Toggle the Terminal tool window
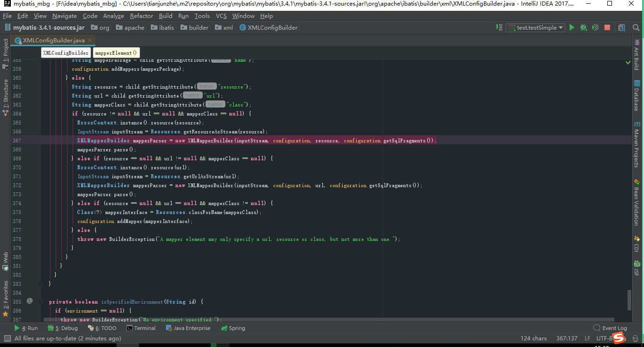The height and width of the screenshot is (347, 644). (140, 328)
